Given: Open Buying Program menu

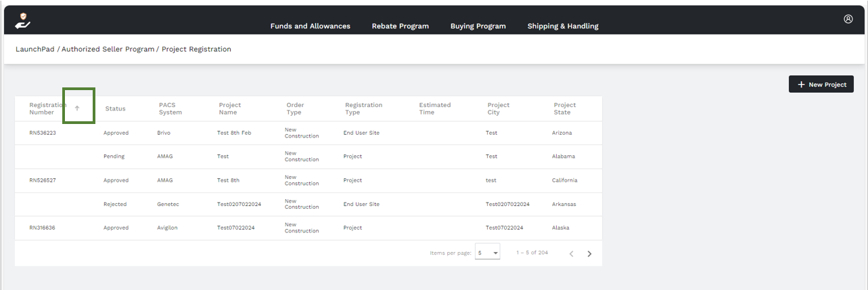Looking at the screenshot, I should [478, 26].
